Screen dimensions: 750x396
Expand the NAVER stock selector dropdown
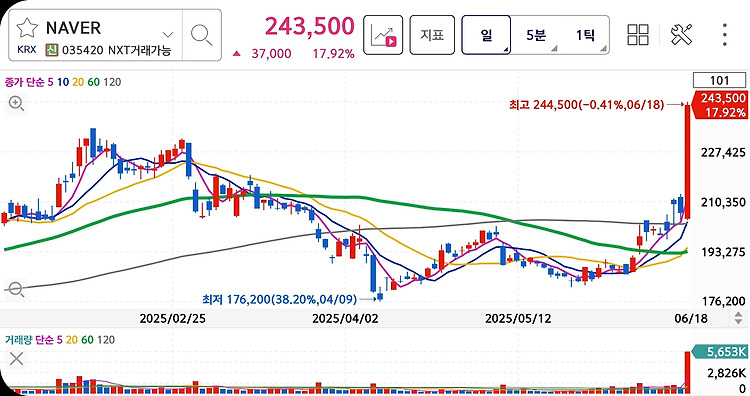pos(167,34)
